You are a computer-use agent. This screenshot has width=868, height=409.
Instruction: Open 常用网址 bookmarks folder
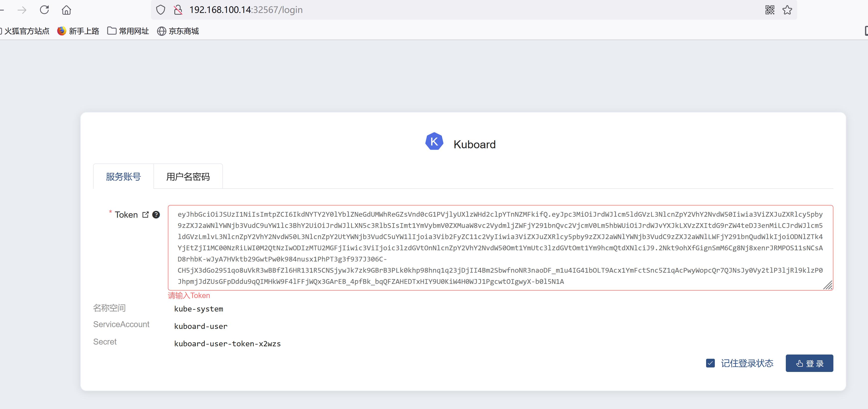128,31
